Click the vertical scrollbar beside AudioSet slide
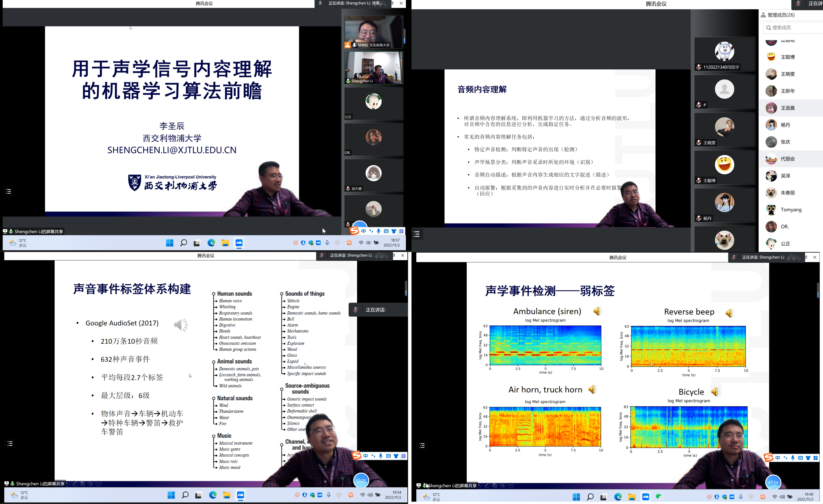 [406, 289]
